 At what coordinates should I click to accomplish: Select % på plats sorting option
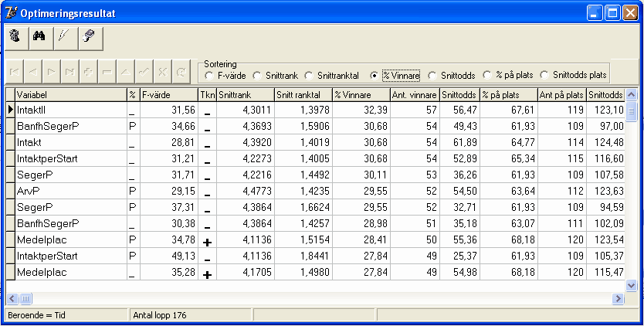(x=508, y=75)
